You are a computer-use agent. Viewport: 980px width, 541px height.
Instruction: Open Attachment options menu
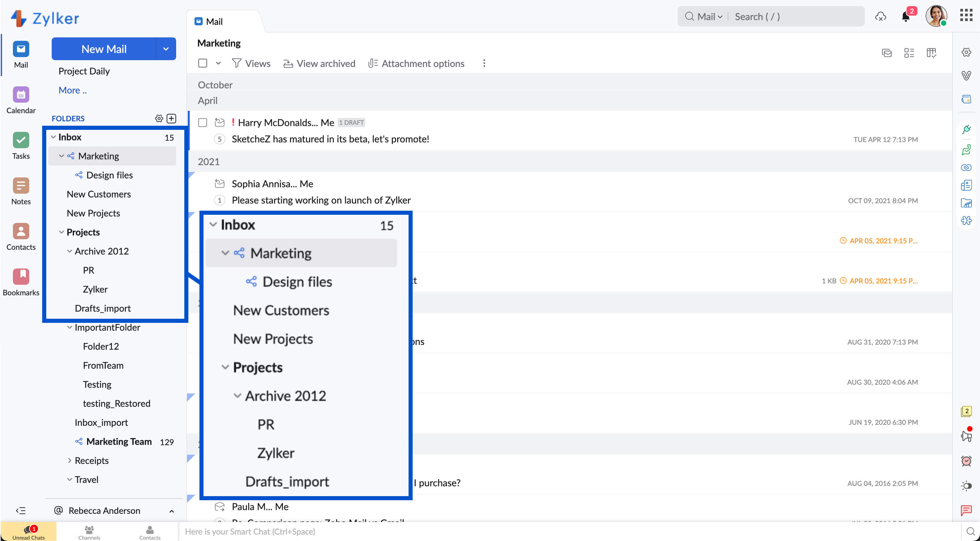[416, 63]
